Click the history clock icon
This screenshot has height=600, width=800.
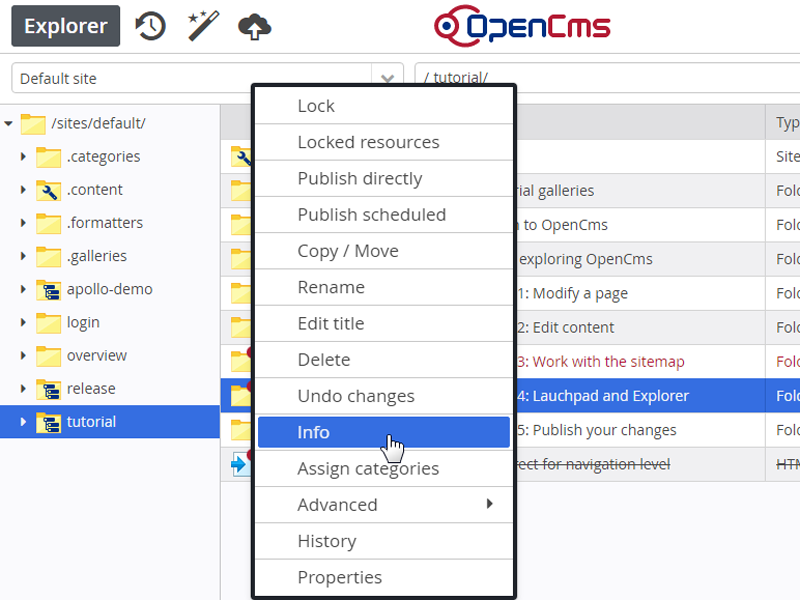(150, 26)
